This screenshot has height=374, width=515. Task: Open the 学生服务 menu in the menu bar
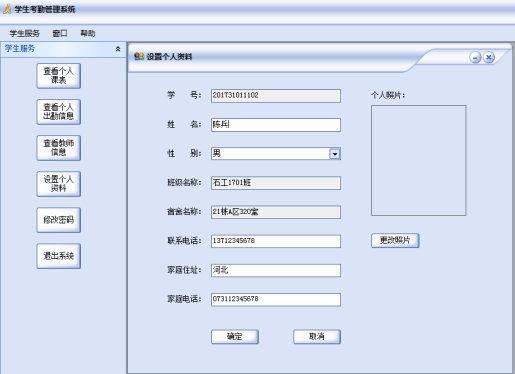24,33
